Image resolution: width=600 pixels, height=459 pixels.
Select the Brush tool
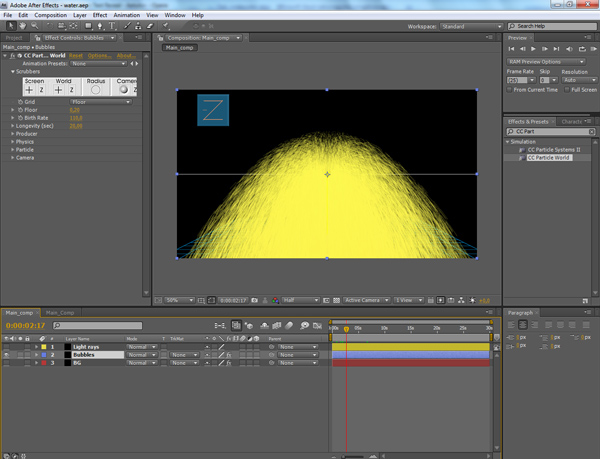tap(127, 26)
